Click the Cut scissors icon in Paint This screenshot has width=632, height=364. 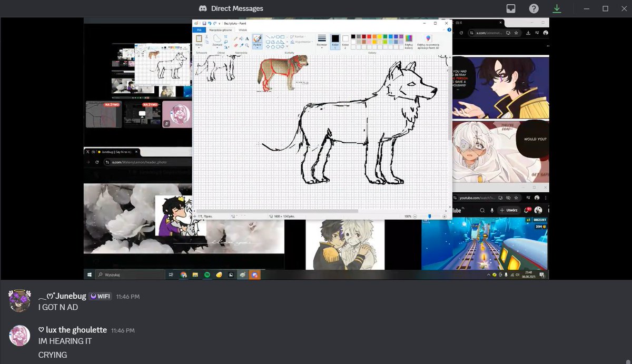(206, 36)
